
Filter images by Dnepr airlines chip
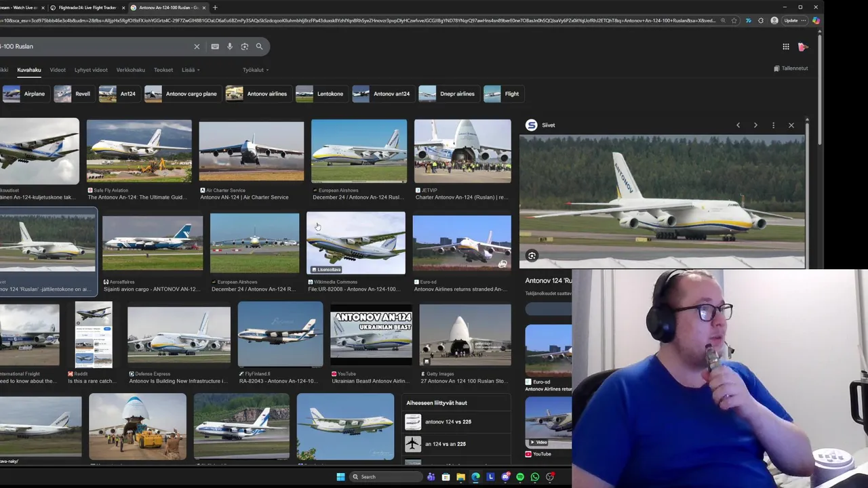click(448, 94)
